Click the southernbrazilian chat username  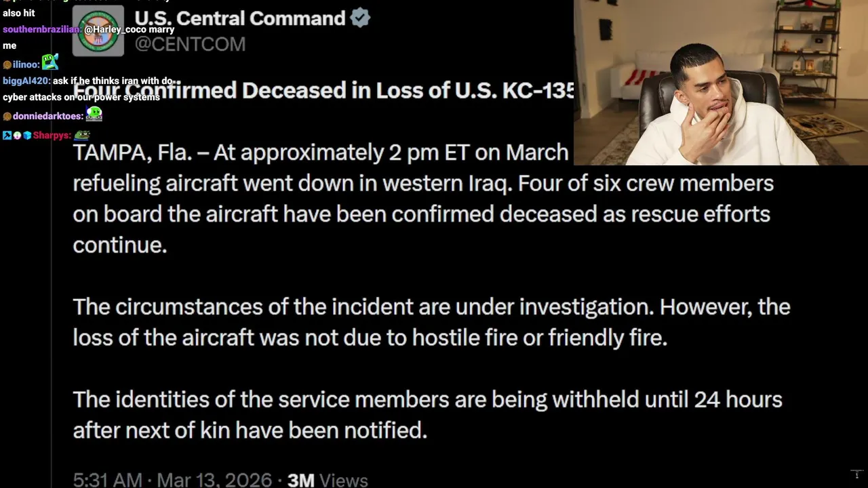41,30
